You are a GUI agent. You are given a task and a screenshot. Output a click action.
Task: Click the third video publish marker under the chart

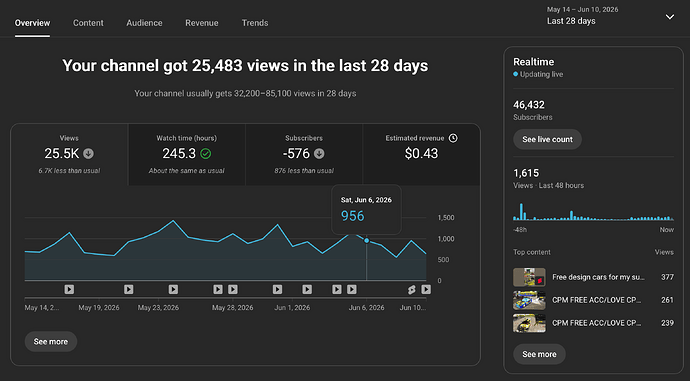click(x=173, y=289)
